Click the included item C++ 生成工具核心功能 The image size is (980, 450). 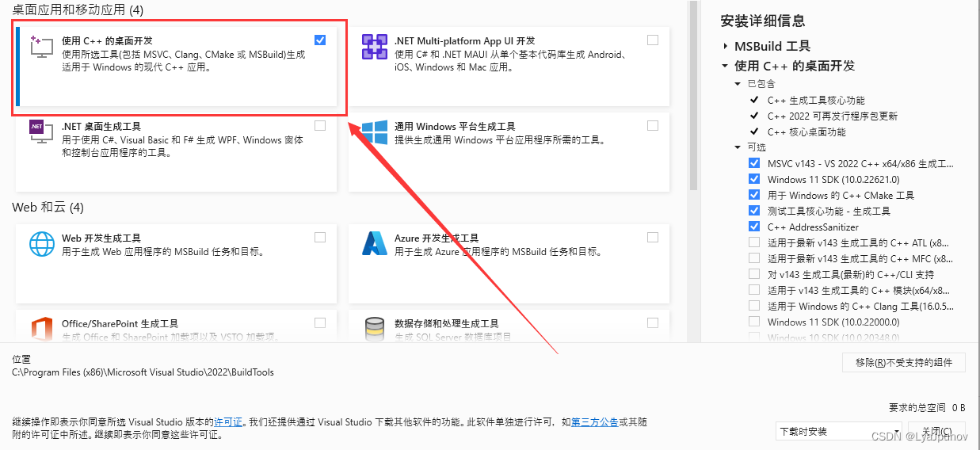pos(816,100)
